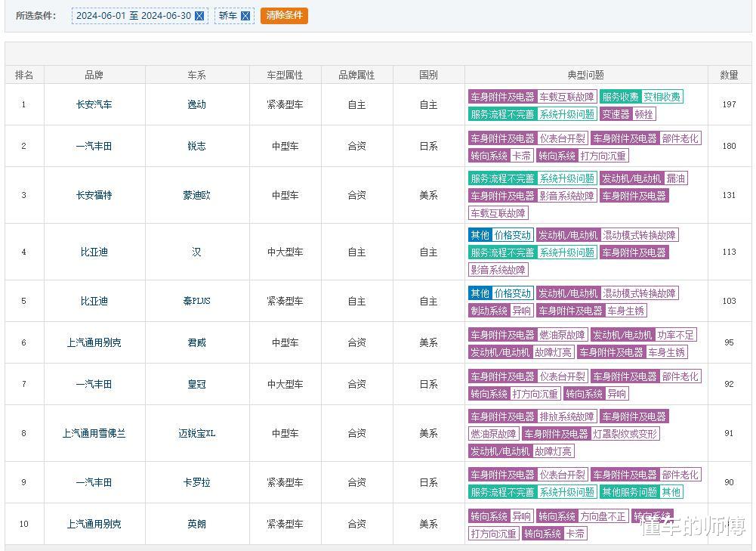Click the 车身生锈 tag in 秦PLUS row

(626, 311)
